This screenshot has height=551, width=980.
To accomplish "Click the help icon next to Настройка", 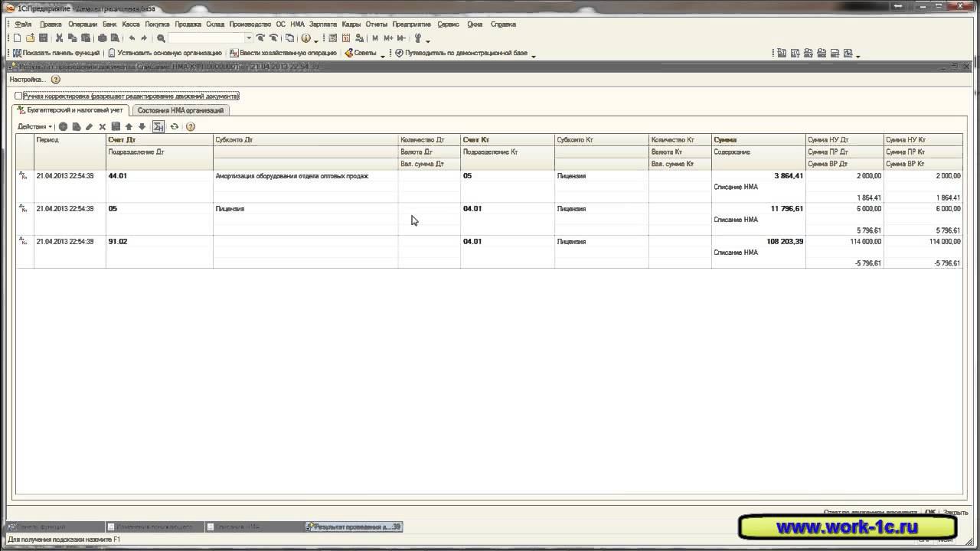I will [x=55, y=80].
